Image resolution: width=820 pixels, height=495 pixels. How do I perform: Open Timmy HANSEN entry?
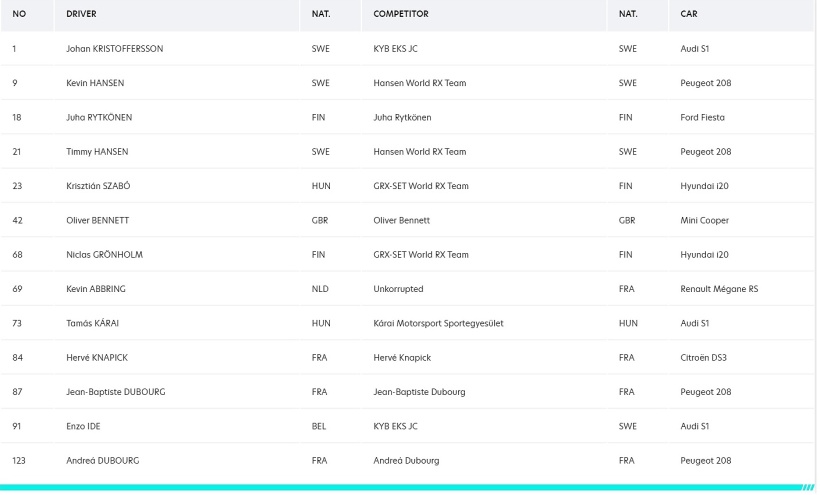pyautogui.click(x=97, y=152)
